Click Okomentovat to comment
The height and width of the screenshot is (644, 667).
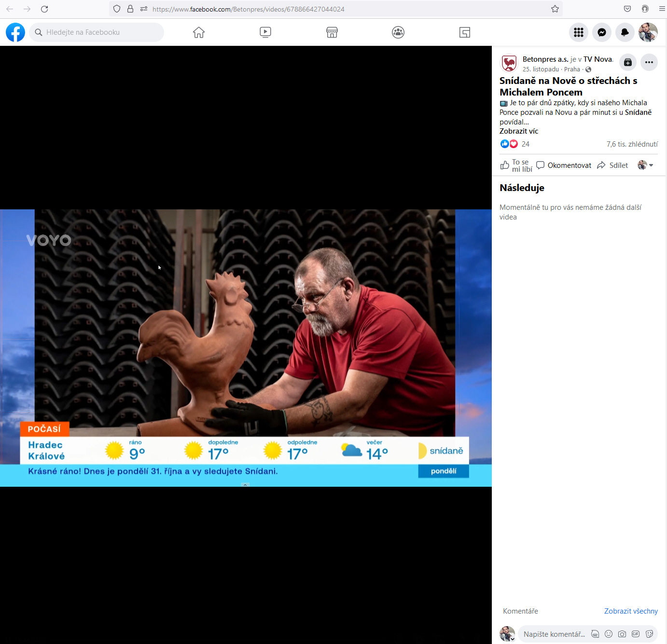point(564,165)
